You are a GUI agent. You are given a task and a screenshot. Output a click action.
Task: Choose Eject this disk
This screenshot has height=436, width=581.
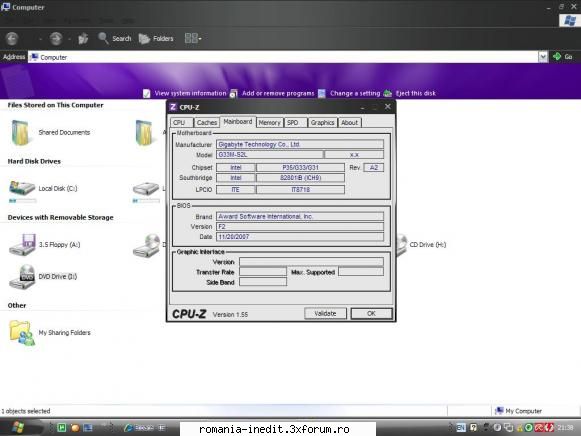[x=410, y=93]
